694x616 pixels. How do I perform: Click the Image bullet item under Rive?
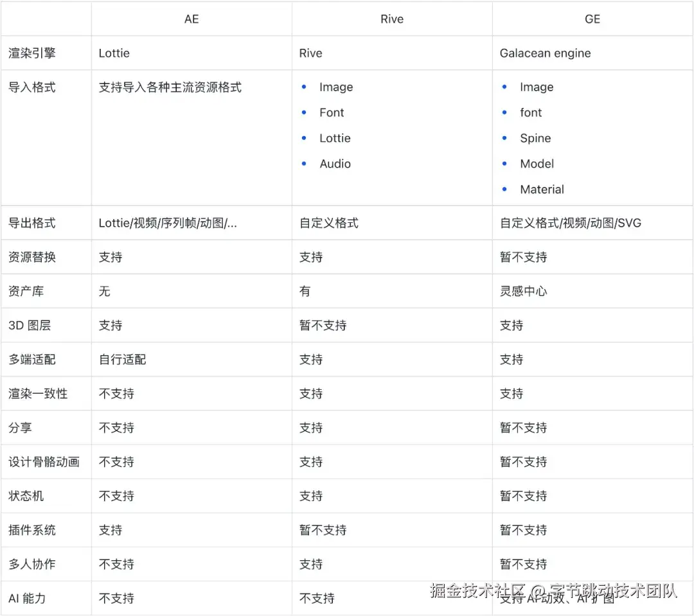336,87
